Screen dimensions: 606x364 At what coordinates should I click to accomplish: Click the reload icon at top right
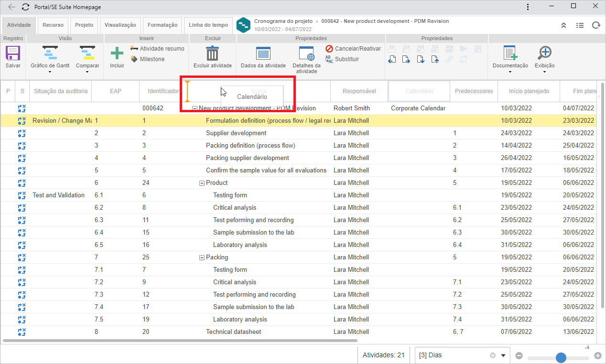tap(596, 25)
